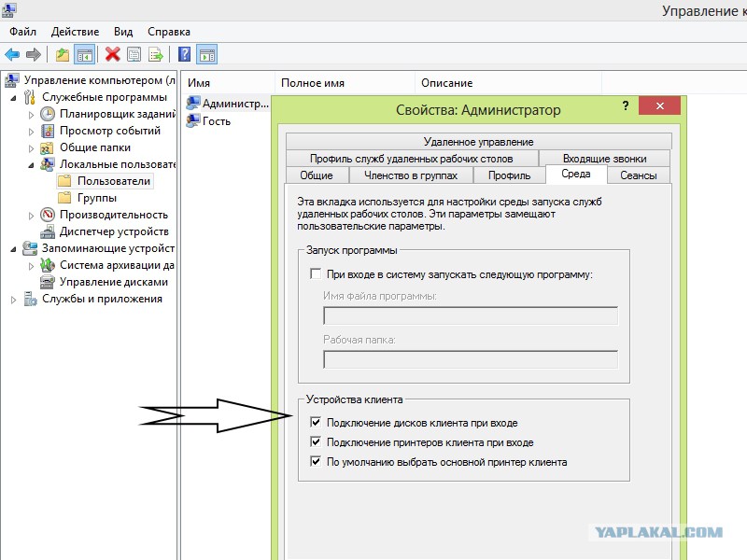747x560 pixels.
Task: Disable 'Подключение дисков клиента при входе' checkbox
Action: 315,423
